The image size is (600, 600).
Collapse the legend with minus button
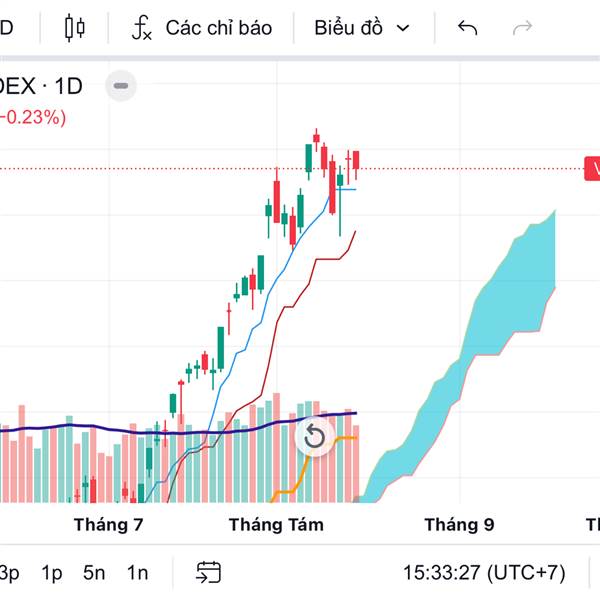click(121, 86)
